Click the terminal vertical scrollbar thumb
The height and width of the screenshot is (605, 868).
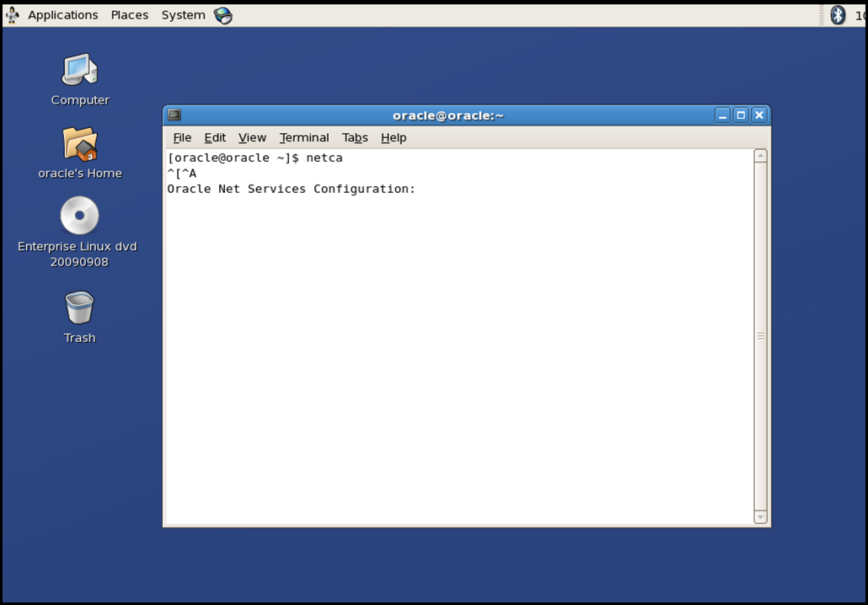tap(761, 336)
